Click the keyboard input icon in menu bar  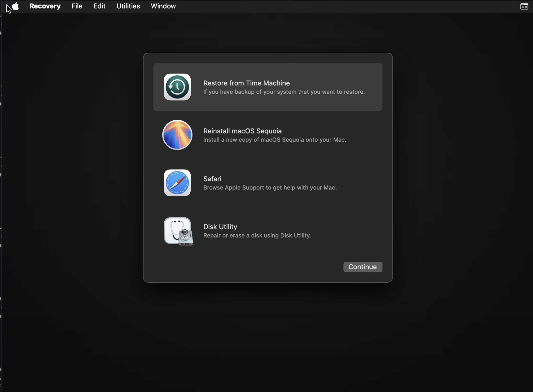524,7
